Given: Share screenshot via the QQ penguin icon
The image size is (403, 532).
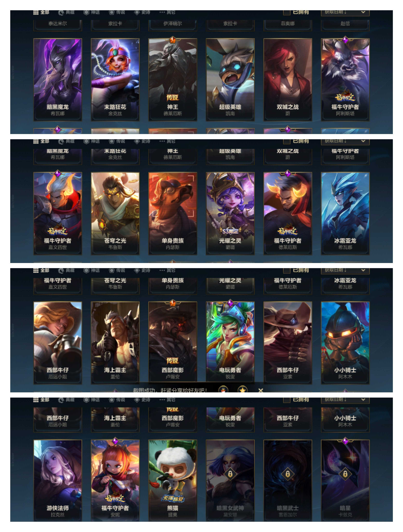Looking at the screenshot, I should [223, 389].
